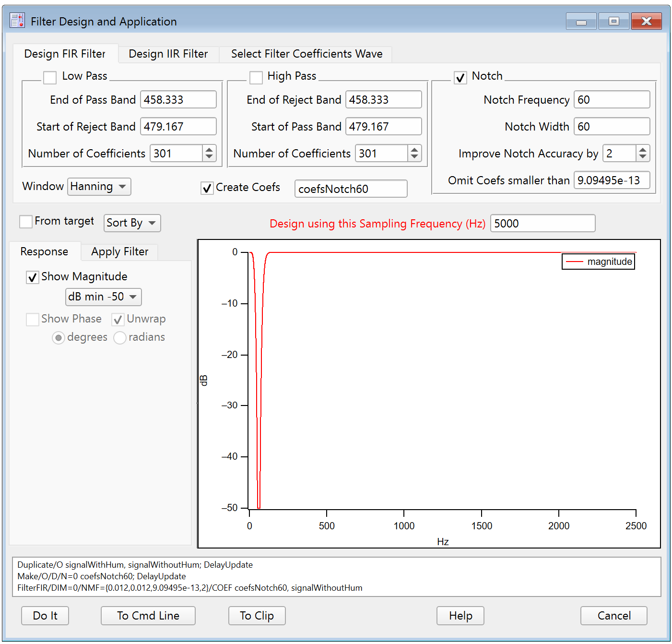Click the Sampling Frequency input field
The width and height of the screenshot is (672, 644).
coord(542,224)
